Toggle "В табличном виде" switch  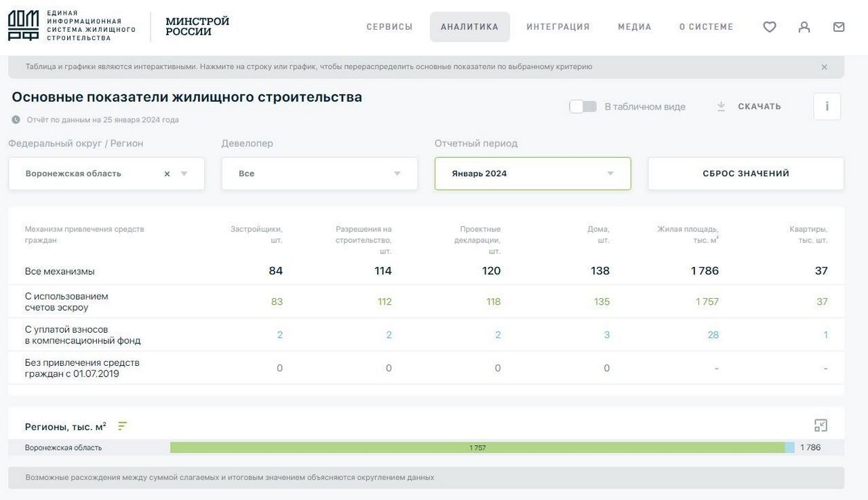(583, 106)
